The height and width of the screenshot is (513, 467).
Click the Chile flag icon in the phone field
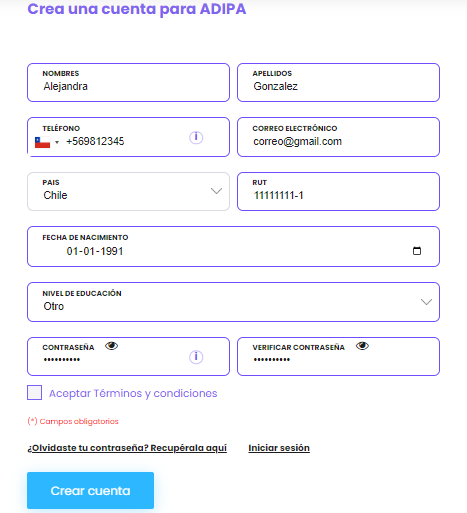pos(42,142)
